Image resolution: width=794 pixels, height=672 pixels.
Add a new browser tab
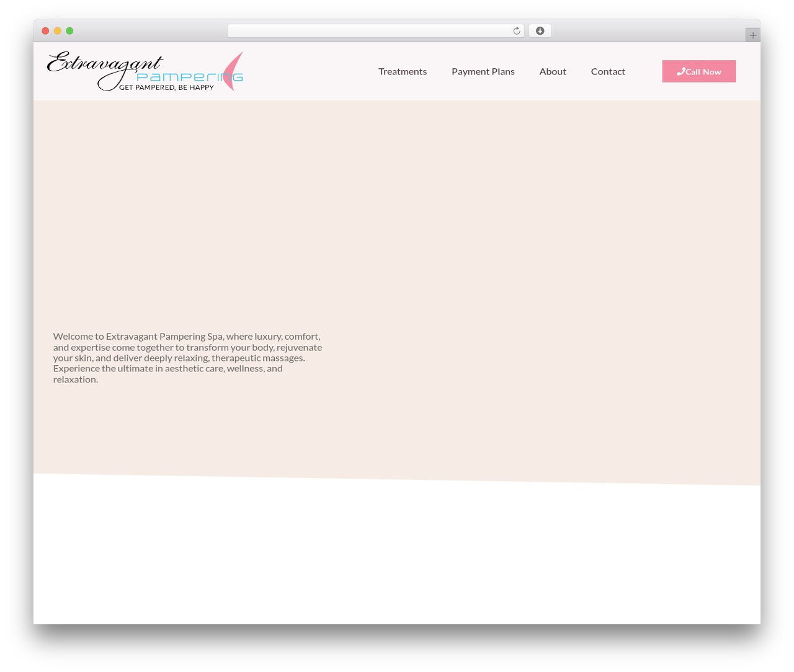pyautogui.click(x=752, y=35)
